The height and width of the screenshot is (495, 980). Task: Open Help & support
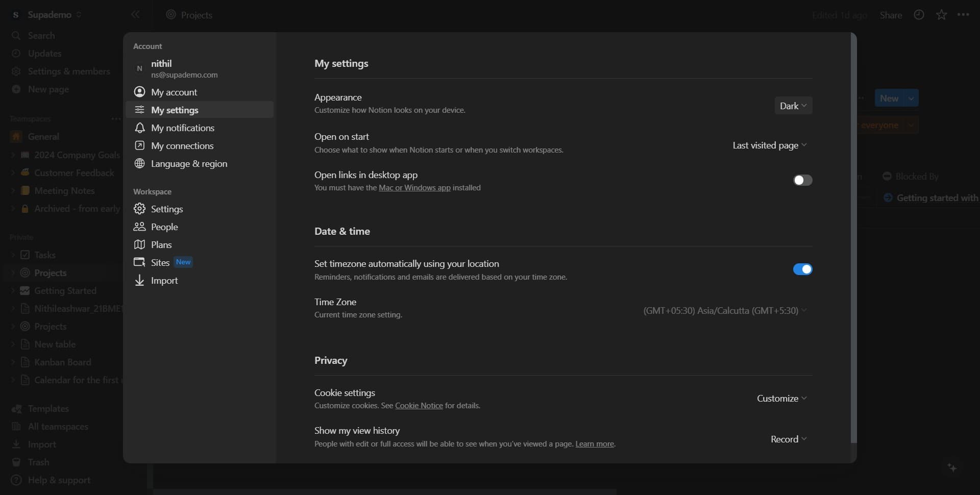point(58,480)
